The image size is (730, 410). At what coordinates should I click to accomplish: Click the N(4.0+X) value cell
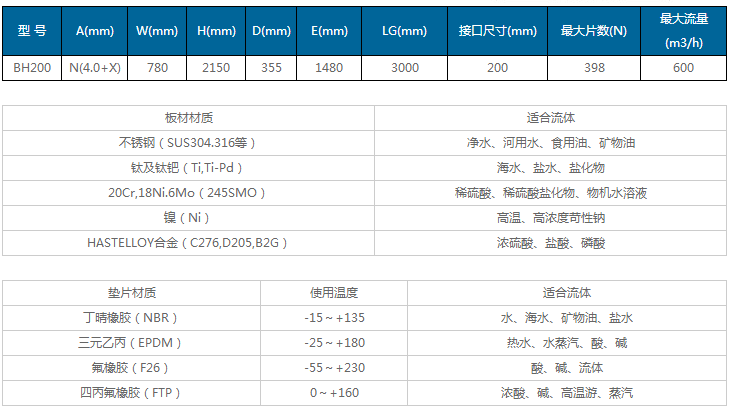[x=95, y=68]
